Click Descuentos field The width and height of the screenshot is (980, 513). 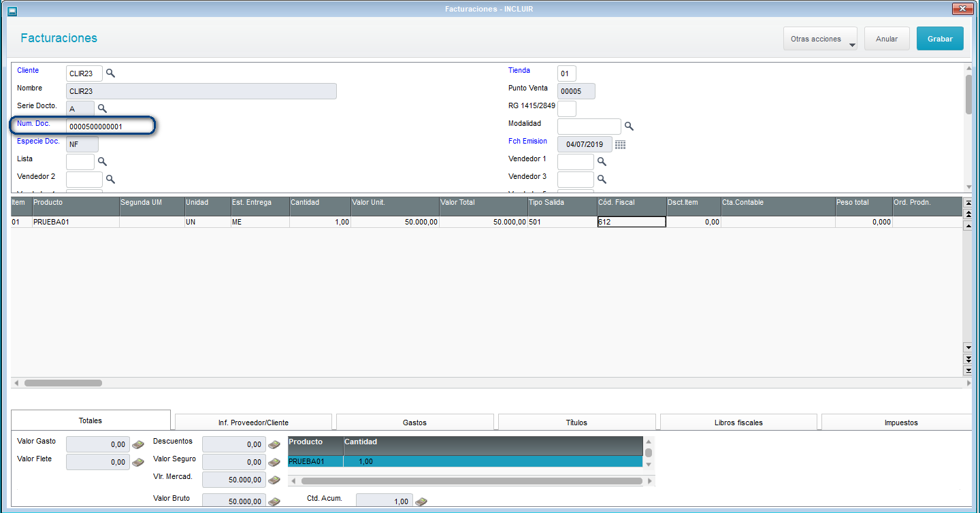(233, 445)
